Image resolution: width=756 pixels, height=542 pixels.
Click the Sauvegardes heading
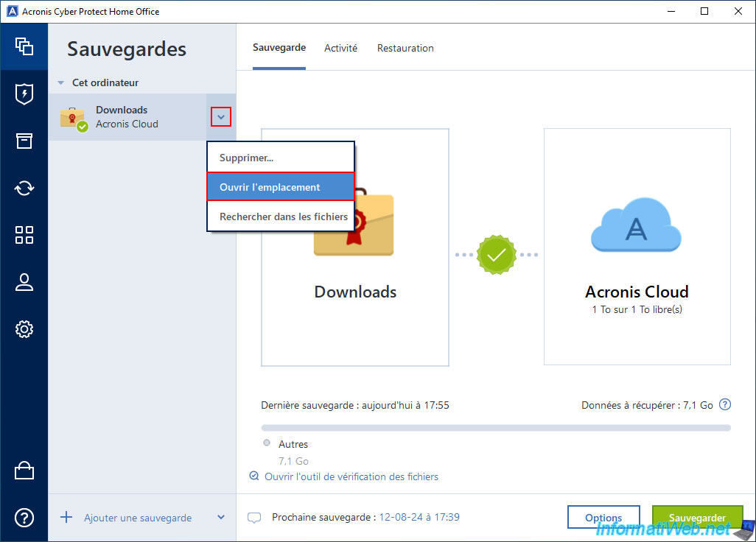126,49
